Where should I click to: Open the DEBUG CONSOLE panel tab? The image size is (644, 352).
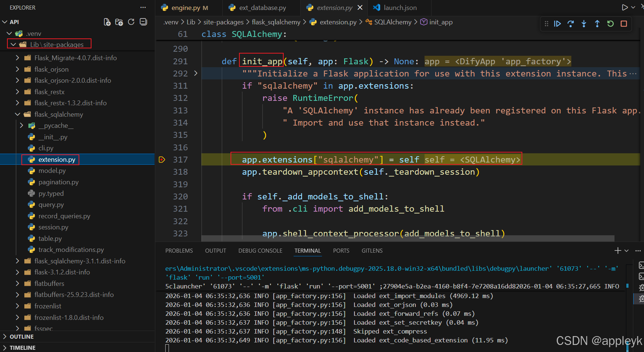[260, 251]
